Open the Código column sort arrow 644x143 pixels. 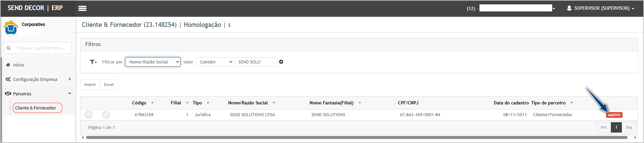point(152,103)
